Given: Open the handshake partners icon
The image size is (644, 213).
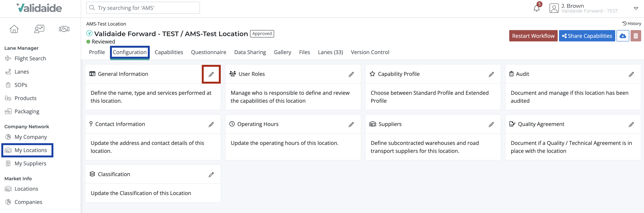Looking at the screenshot, I should (x=64, y=29).
